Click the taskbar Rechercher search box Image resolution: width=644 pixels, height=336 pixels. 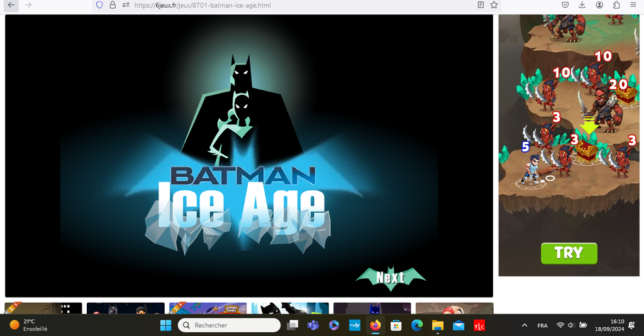click(x=230, y=325)
